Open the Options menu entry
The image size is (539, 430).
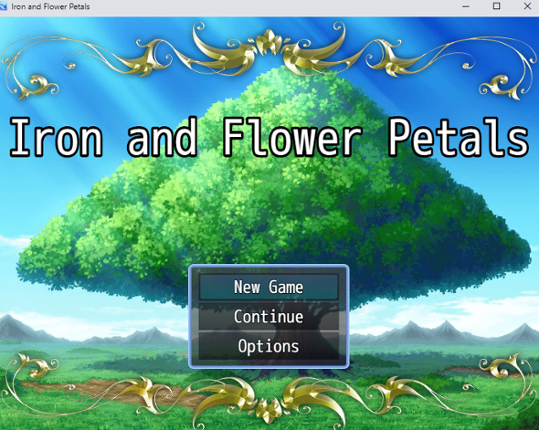[x=268, y=346]
